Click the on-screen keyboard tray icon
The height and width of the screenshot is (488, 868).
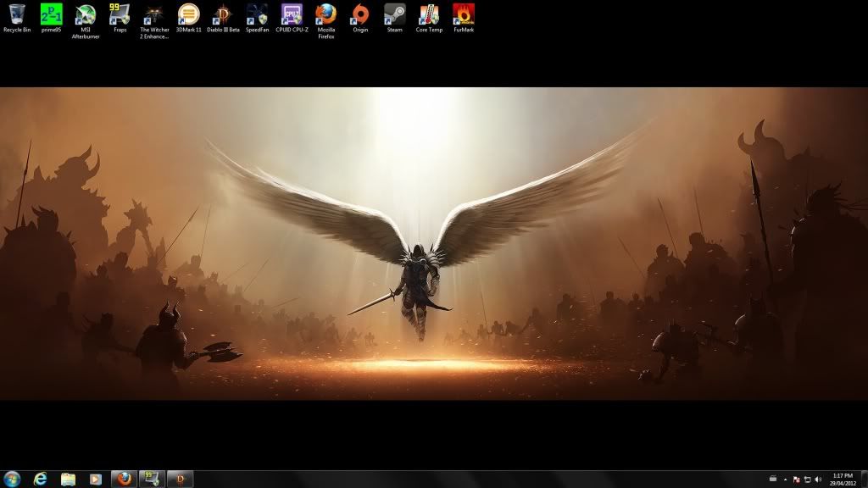click(x=773, y=480)
